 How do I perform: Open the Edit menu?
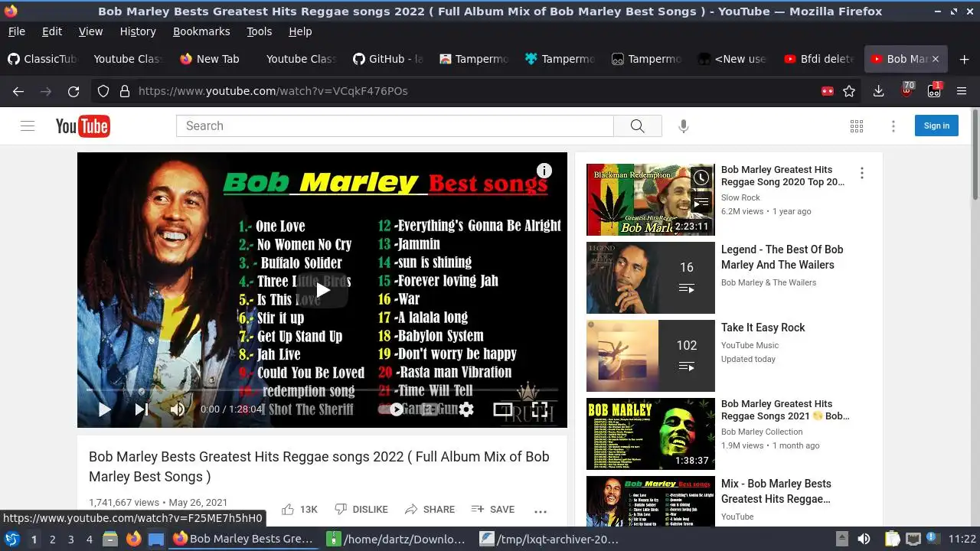pos(52,31)
